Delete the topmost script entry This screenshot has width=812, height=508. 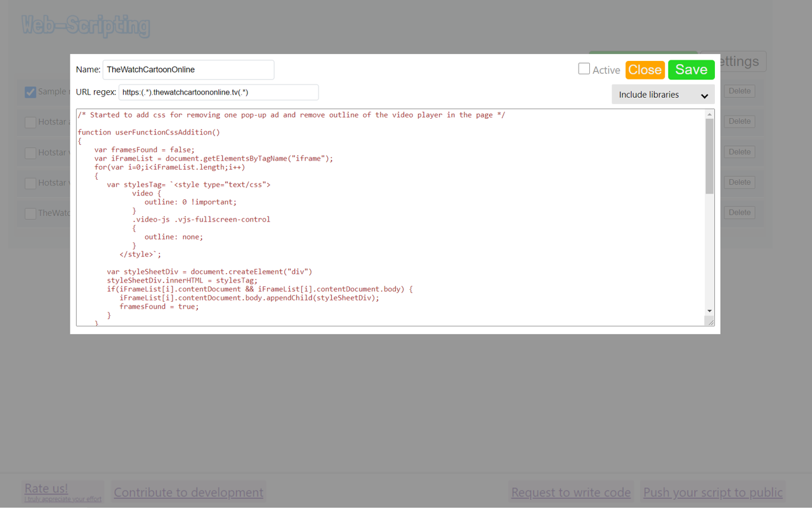[x=739, y=91]
